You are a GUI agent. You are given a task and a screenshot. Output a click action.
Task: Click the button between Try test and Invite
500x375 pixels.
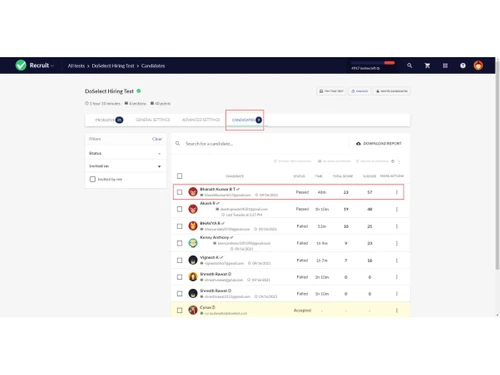360,91
